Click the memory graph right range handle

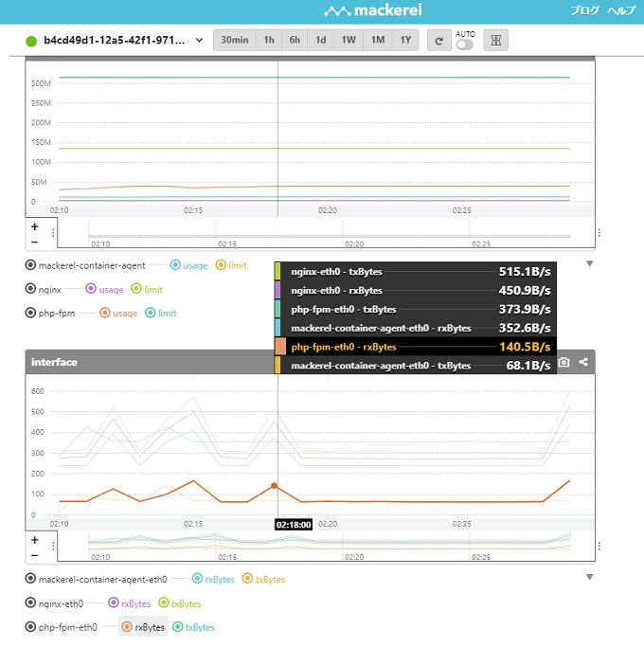tap(599, 233)
